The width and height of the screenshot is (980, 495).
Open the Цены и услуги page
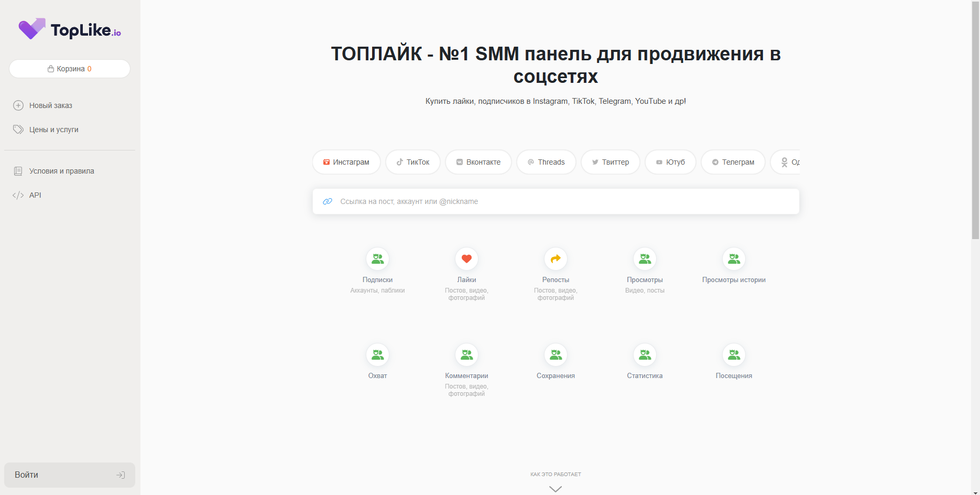pyautogui.click(x=54, y=130)
